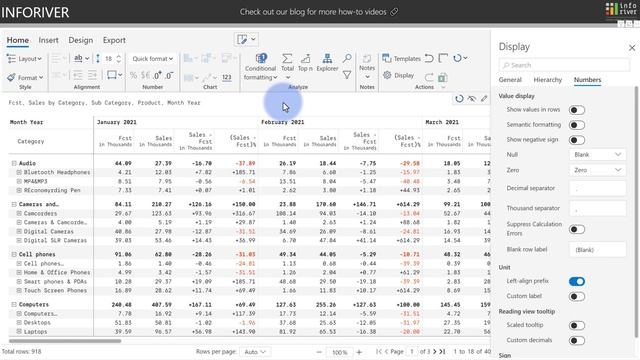Click the Top n icon

[x=305, y=58]
